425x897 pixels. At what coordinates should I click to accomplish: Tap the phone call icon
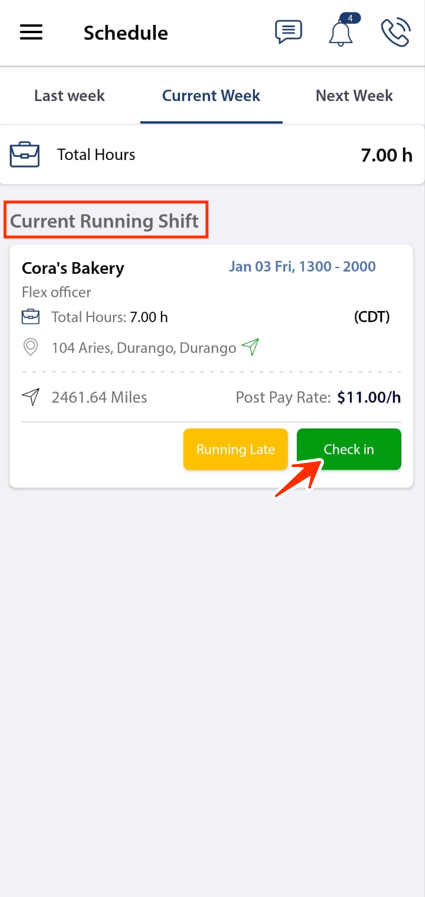click(396, 32)
